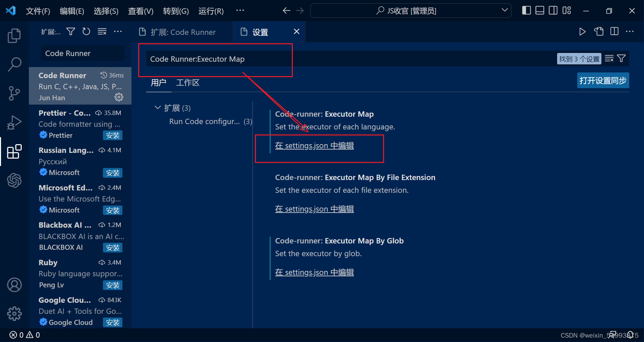Open the 运行(R) menu

coord(211,11)
